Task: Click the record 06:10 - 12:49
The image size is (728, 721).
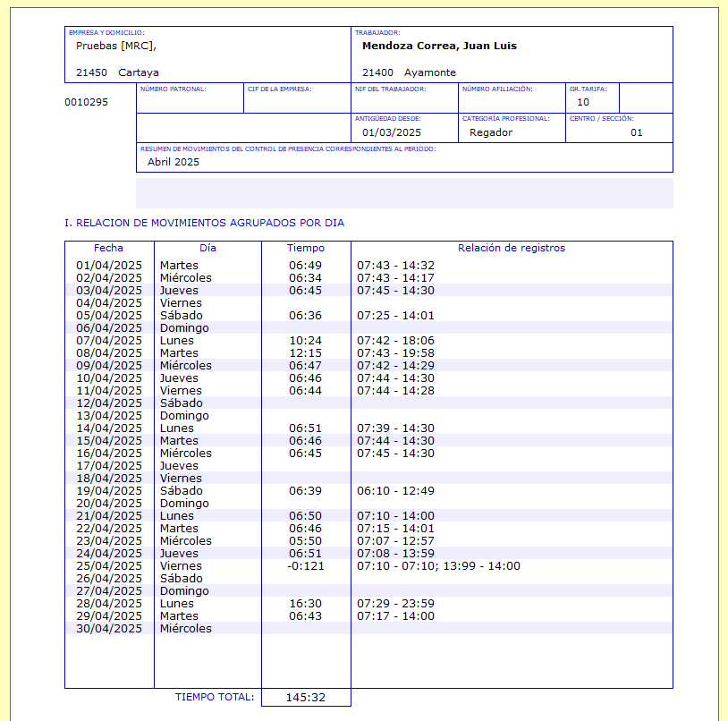Action: click(395, 491)
